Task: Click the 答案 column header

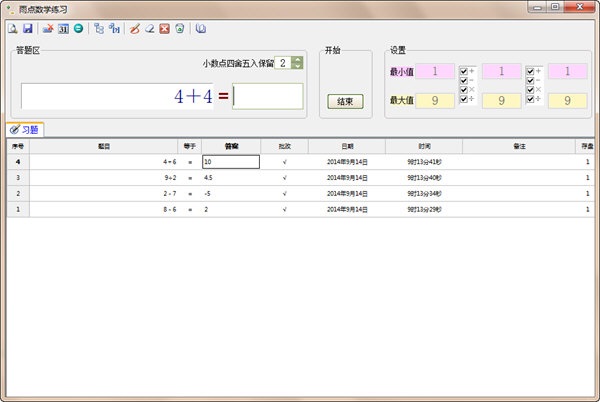Action: pyautogui.click(x=231, y=146)
